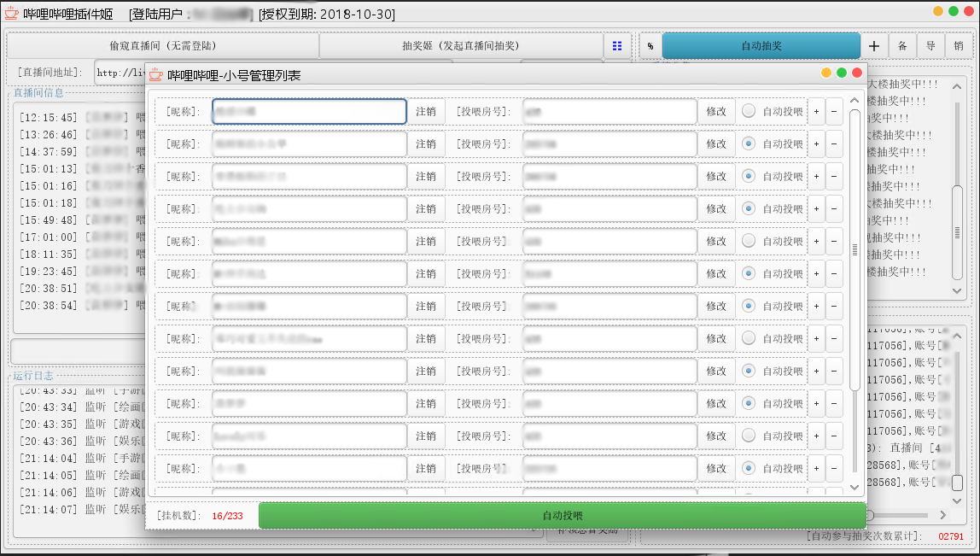This screenshot has width=980, height=556.
Task: Toggle 自动投喂 radio in the fourth row
Action: tap(748, 208)
